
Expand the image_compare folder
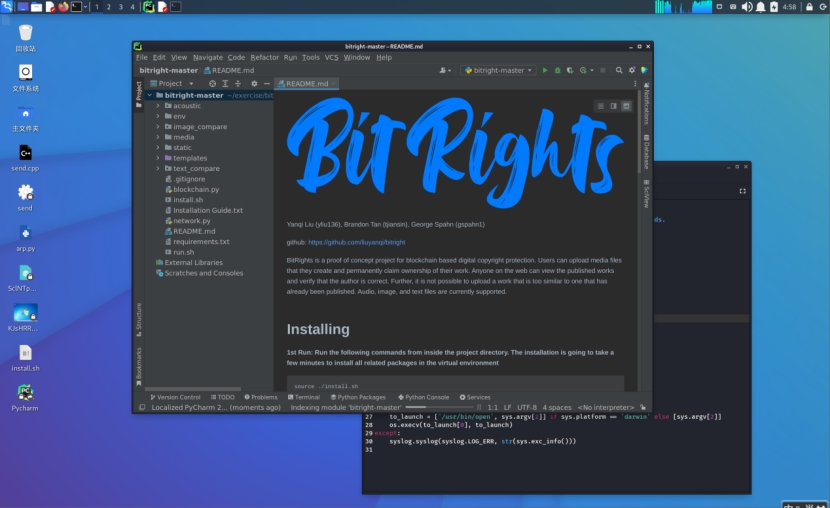[158, 127]
